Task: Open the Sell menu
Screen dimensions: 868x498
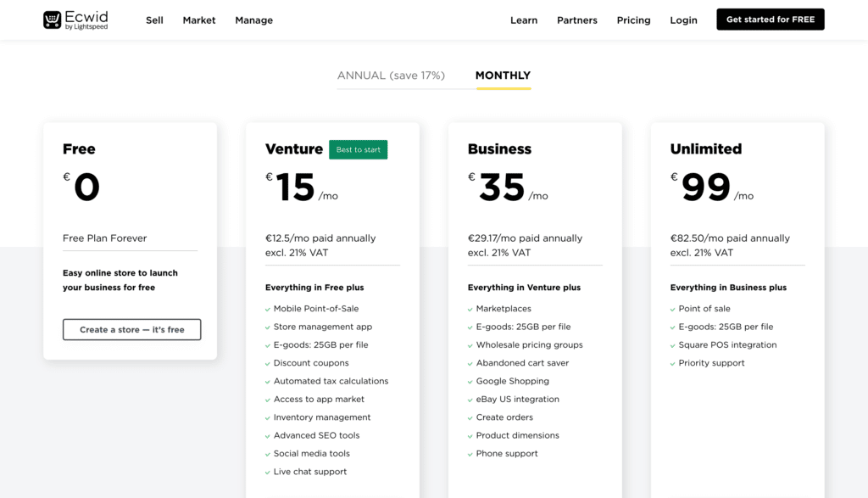Action: coord(154,20)
